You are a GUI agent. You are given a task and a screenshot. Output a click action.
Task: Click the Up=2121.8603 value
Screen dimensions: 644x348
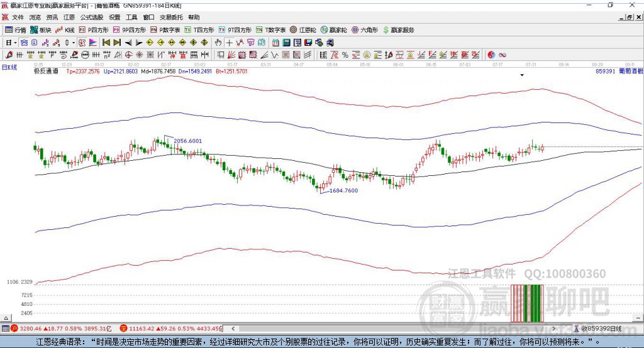121,71
